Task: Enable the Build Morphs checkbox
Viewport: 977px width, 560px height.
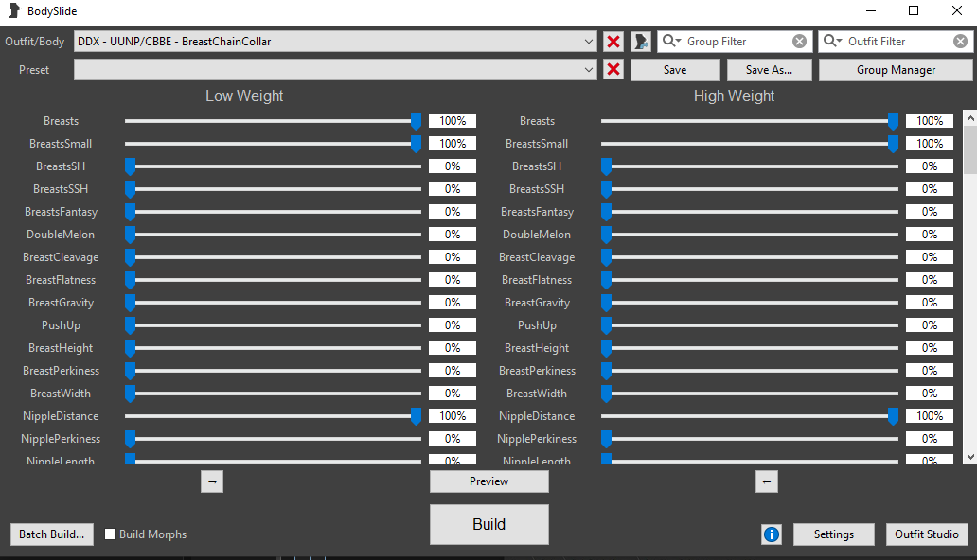Action: click(x=109, y=534)
